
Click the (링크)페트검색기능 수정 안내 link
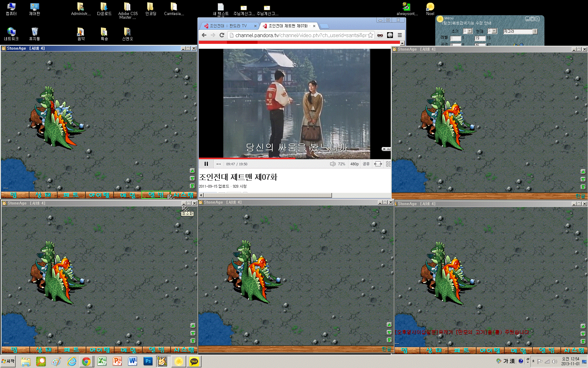click(467, 23)
